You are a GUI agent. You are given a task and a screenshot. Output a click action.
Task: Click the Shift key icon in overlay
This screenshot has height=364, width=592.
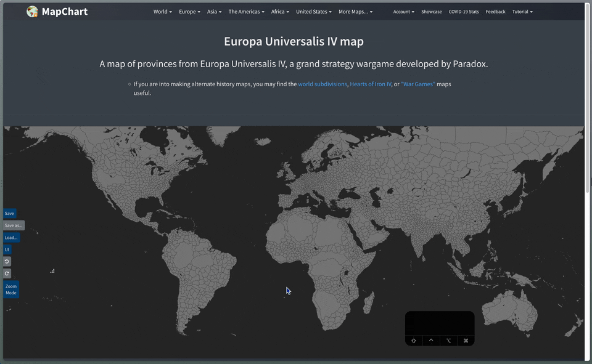(413, 341)
